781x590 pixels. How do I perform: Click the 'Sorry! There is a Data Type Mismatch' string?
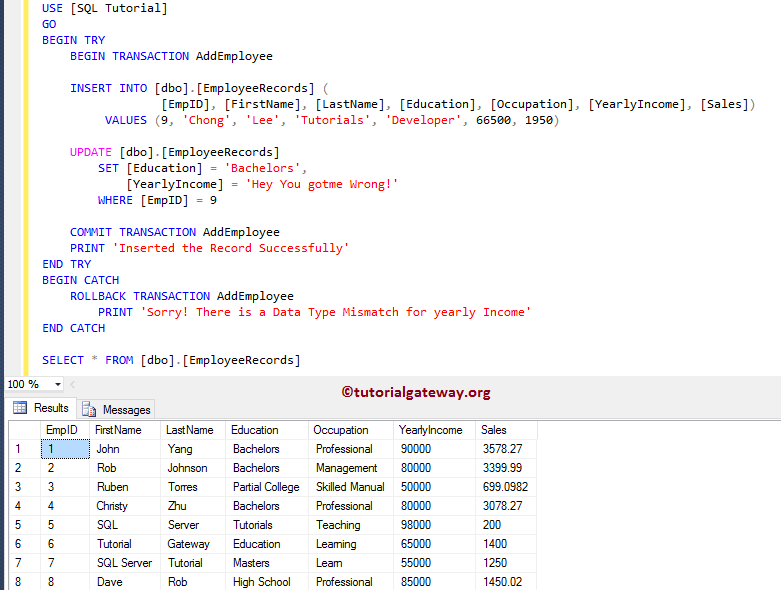coord(336,312)
